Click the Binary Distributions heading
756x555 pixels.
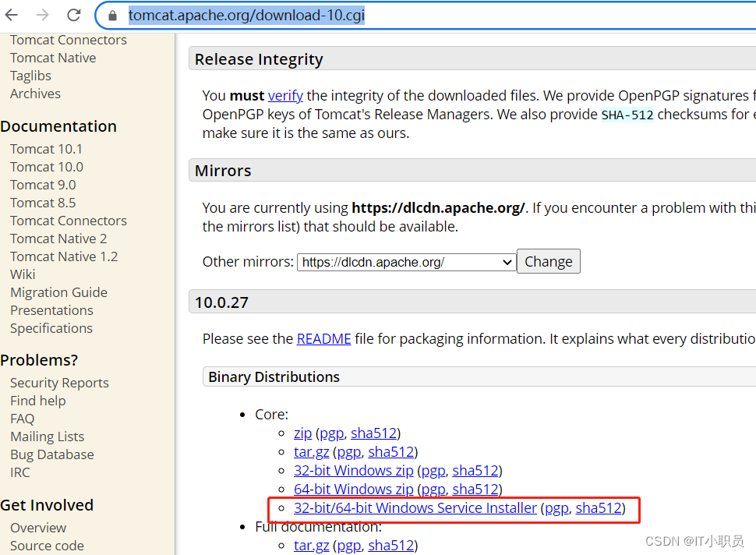[274, 376]
